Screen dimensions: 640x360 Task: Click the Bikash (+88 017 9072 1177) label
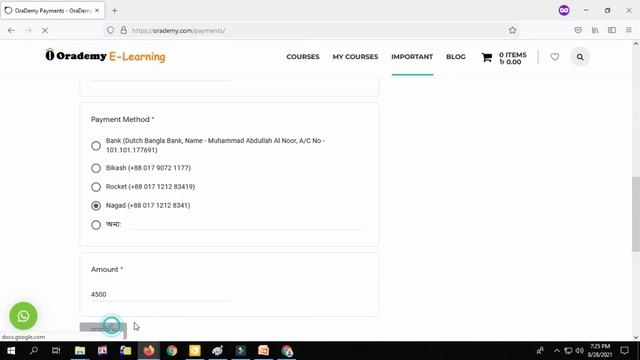tap(148, 168)
